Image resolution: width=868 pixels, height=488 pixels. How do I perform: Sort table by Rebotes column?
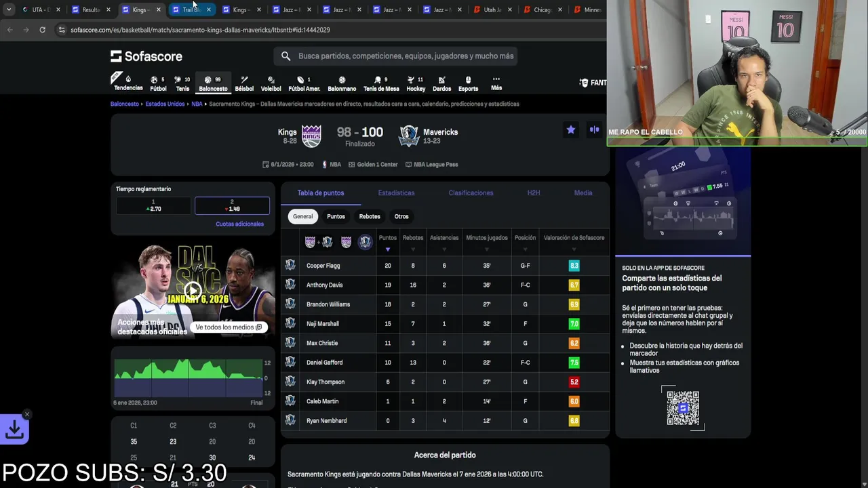coord(413,243)
